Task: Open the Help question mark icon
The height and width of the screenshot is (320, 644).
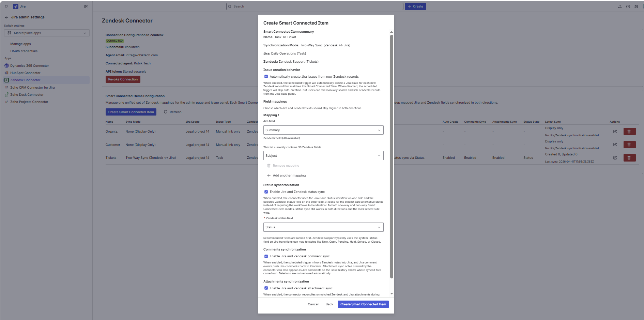Action: tap(628, 6)
